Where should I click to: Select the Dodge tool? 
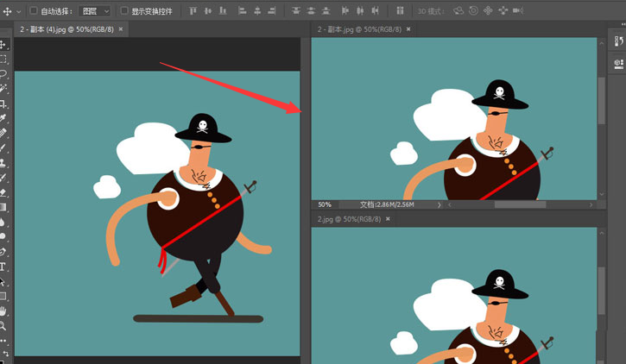click(x=3, y=236)
